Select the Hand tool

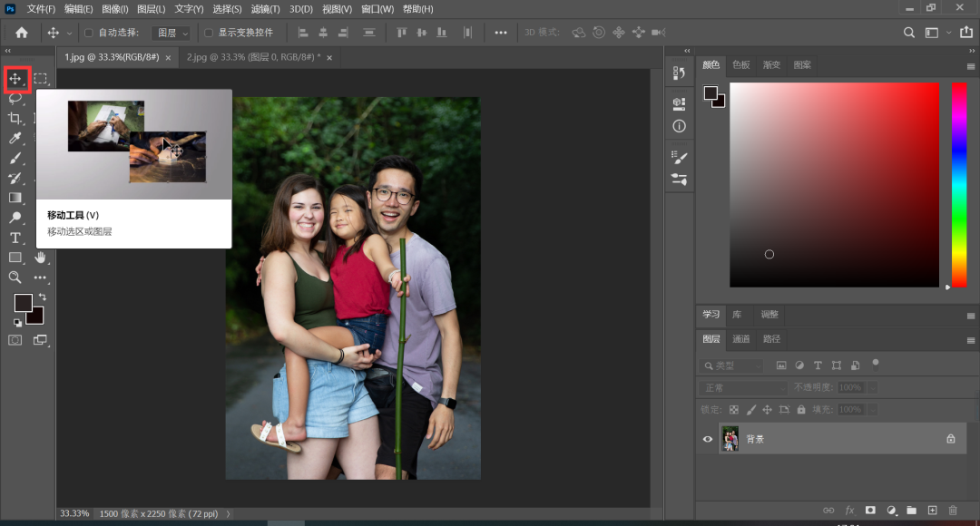(41, 258)
